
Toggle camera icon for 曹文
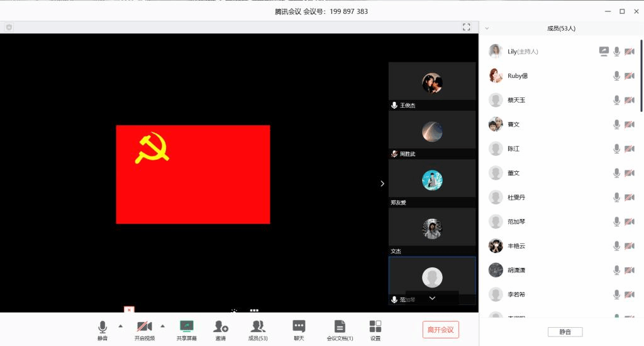click(x=629, y=124)
